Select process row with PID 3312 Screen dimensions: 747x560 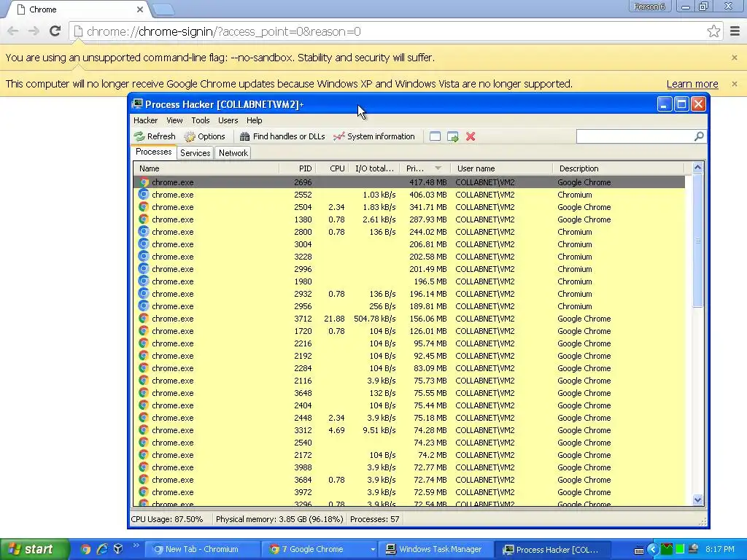410,430
